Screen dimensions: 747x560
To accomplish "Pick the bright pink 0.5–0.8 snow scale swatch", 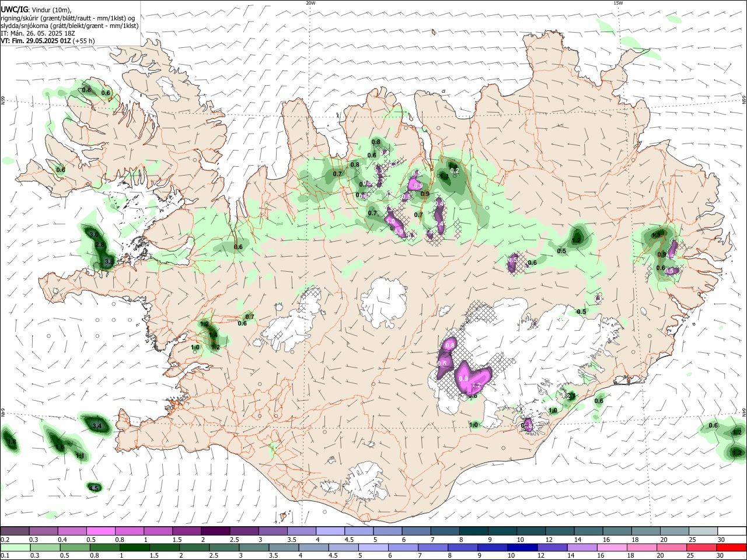I will pos(101,531).
